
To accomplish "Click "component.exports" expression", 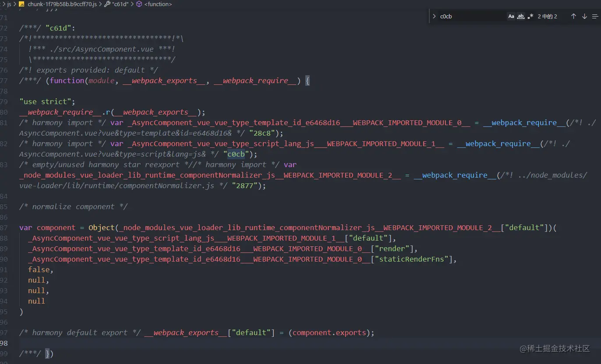I will point(329,332).
